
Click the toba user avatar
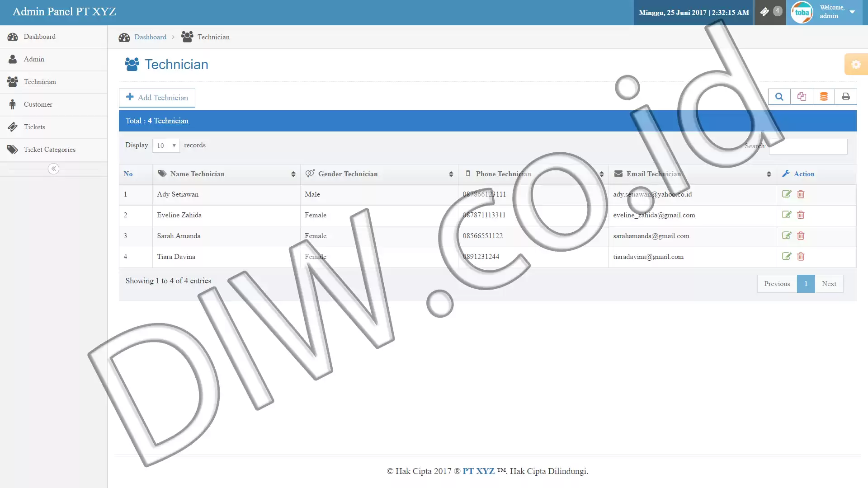(x=802, y=12)
